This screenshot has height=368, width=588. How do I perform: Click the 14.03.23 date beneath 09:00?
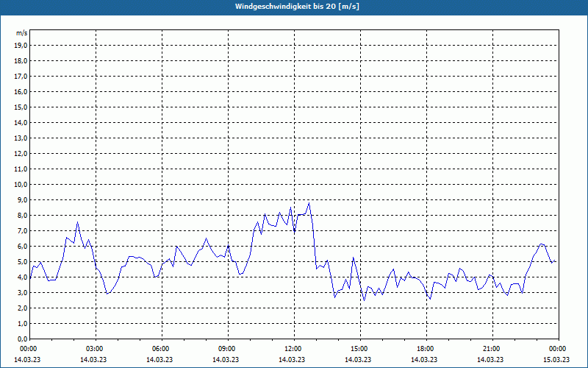pyautogui.click(x=226, y=360)
